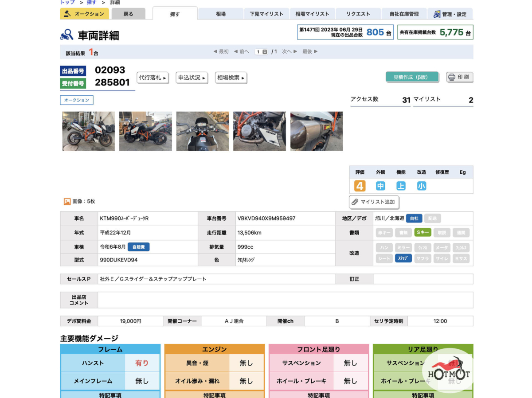Click the セールスP description text
The image size is (532, 398).
click(153, 279)
